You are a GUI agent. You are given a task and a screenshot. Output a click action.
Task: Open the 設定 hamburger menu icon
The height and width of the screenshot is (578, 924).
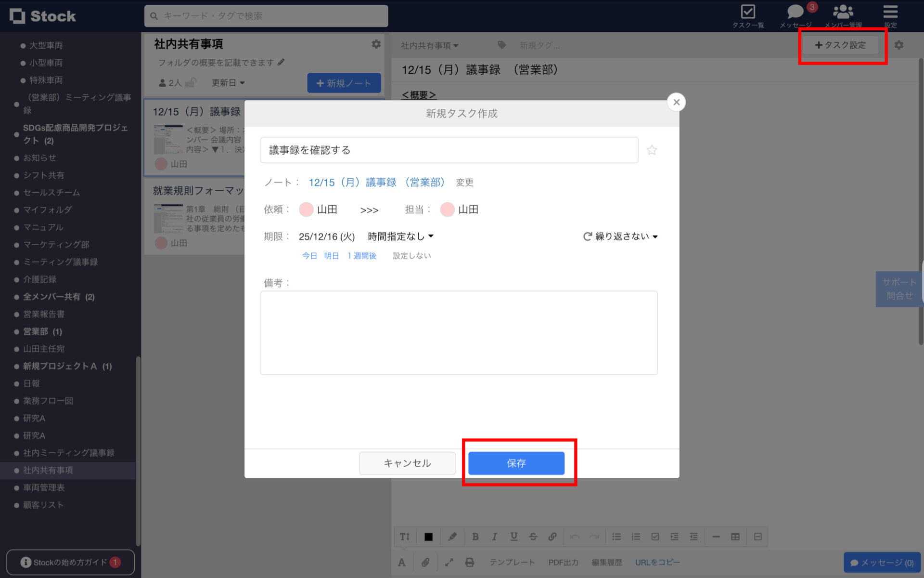point(890,12)
